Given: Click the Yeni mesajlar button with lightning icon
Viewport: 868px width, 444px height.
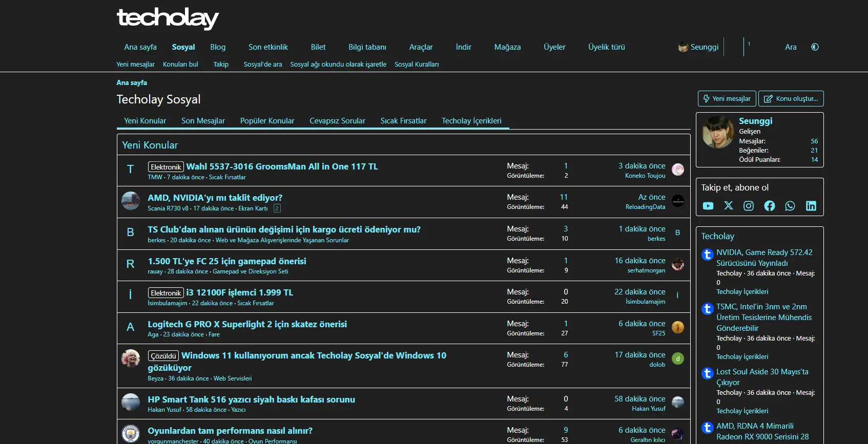Looking at the screenshot, I should pos(727,99).
